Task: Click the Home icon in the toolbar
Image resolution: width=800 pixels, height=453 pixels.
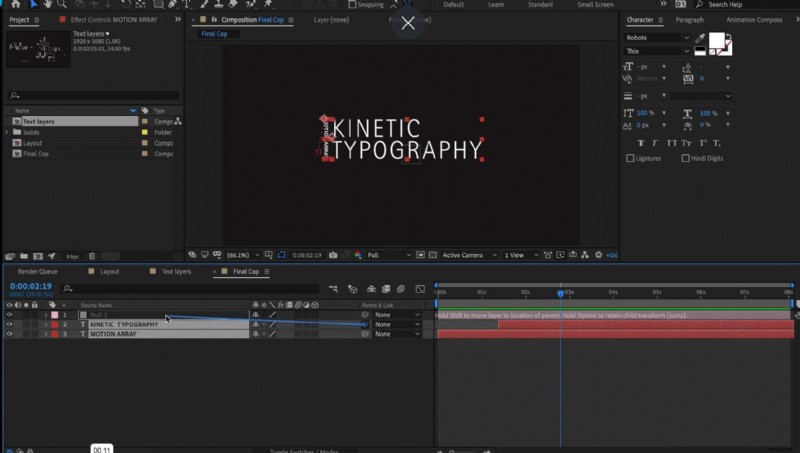Action: [x=16, y=4]
